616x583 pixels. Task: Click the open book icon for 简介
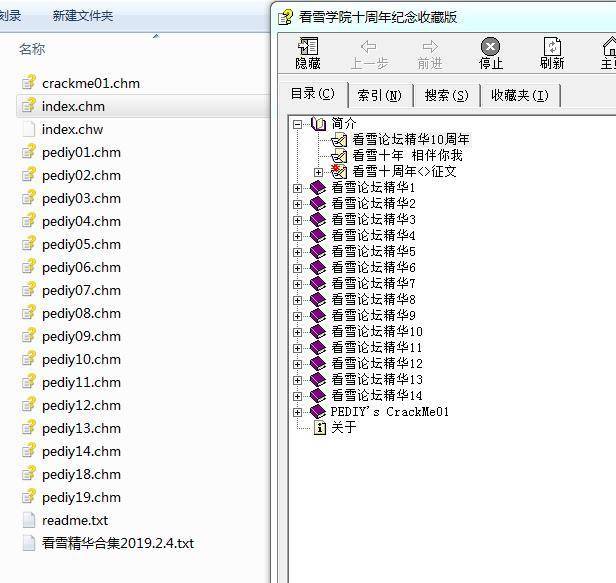pyautogui.click(x=318, y=124)
